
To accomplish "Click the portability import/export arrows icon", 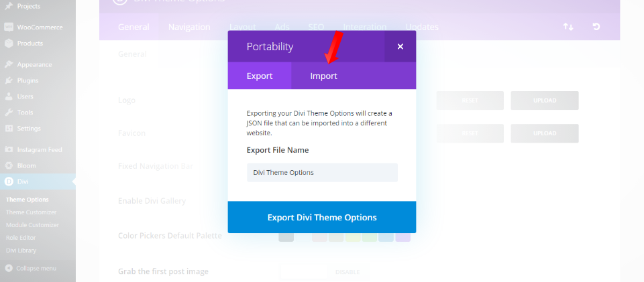I will pos(568,27).
